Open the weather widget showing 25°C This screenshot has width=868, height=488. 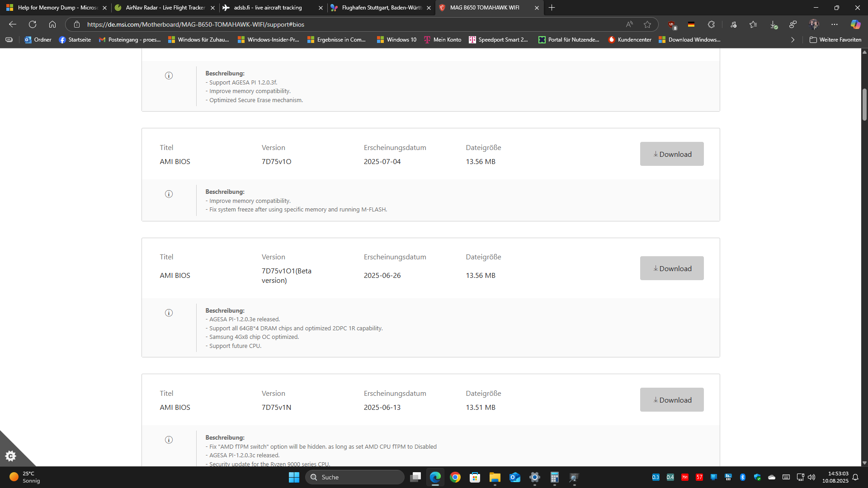25,477
